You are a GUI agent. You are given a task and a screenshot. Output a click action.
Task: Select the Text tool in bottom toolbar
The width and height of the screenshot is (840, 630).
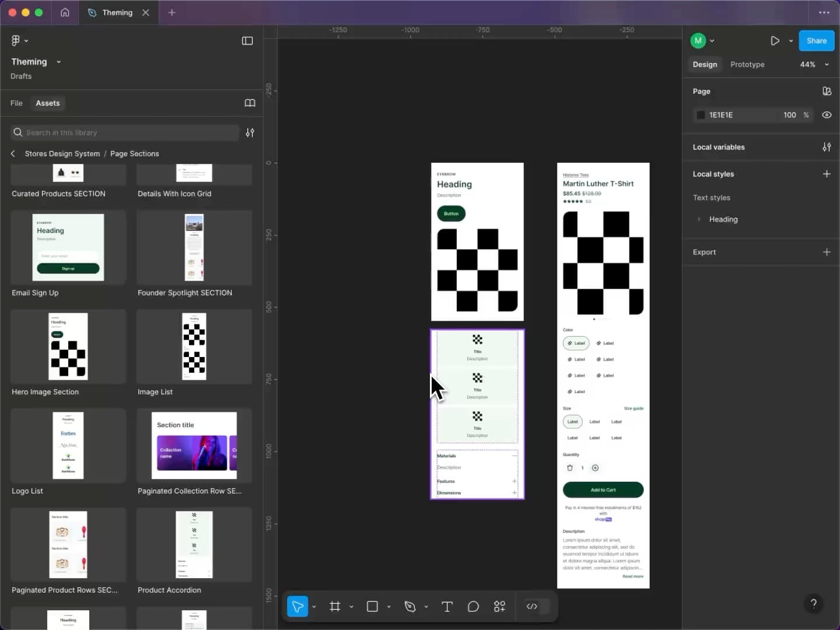click(x=447, y=607)
